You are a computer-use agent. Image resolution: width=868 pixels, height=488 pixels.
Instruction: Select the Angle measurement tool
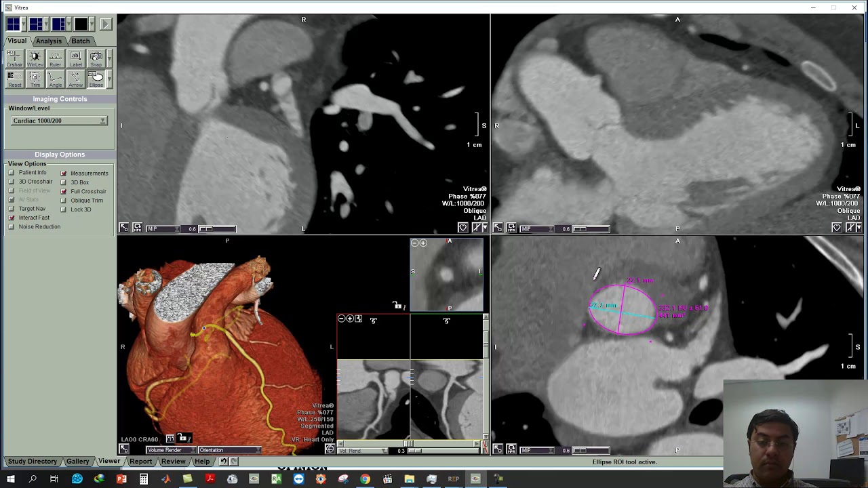[x=55, y=79]
